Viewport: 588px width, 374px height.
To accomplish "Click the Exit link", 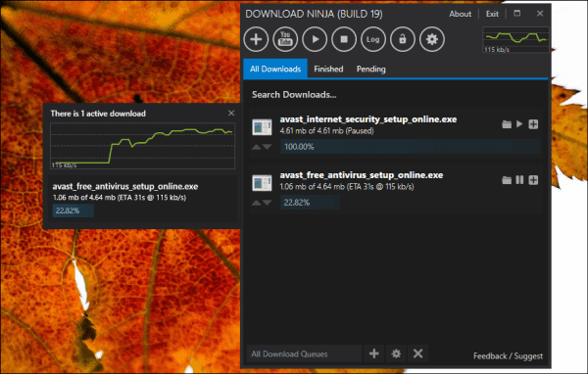I will pyautogui.click(x=492, y=14).
